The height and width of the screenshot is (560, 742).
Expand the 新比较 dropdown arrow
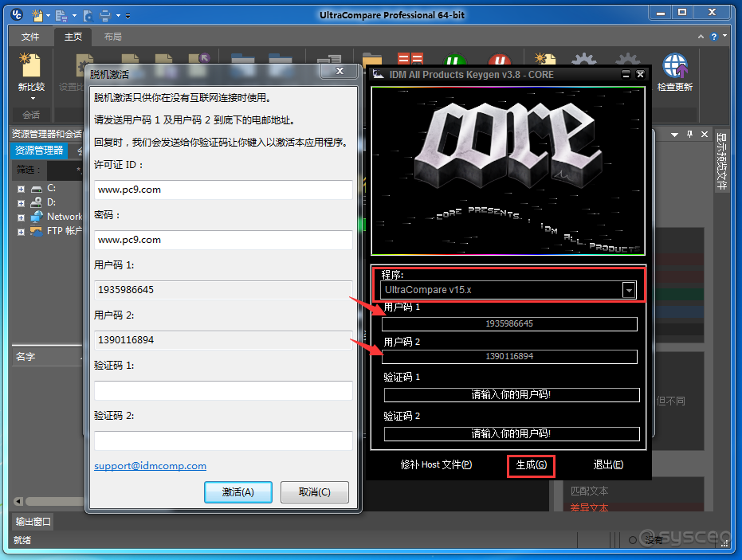tap(33, 99)
